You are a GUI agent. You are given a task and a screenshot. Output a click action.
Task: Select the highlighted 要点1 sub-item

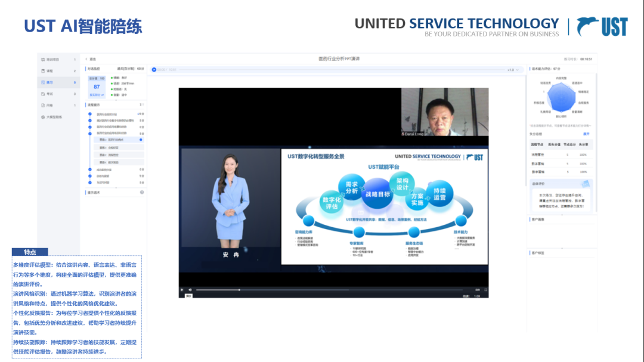pos(119,140)
